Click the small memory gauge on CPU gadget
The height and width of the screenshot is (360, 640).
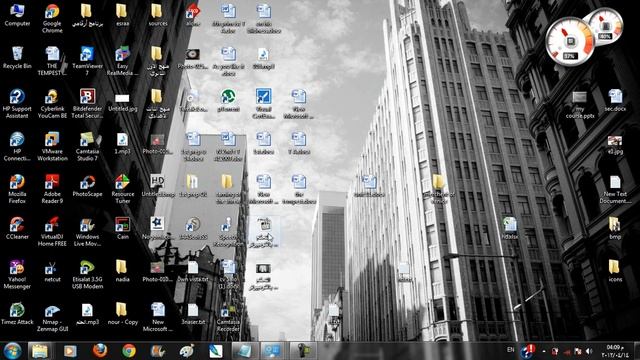605,25
